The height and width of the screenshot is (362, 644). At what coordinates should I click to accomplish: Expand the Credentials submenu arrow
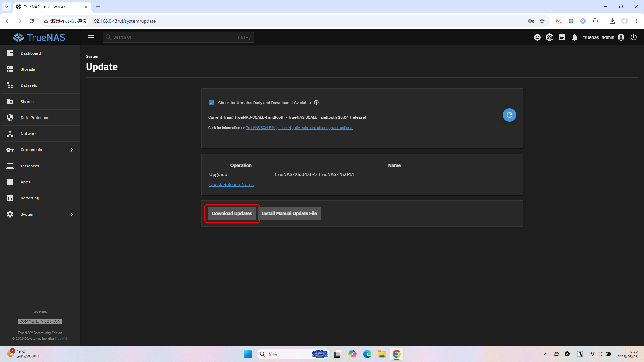pyautogui.click(x=72, y=150)
